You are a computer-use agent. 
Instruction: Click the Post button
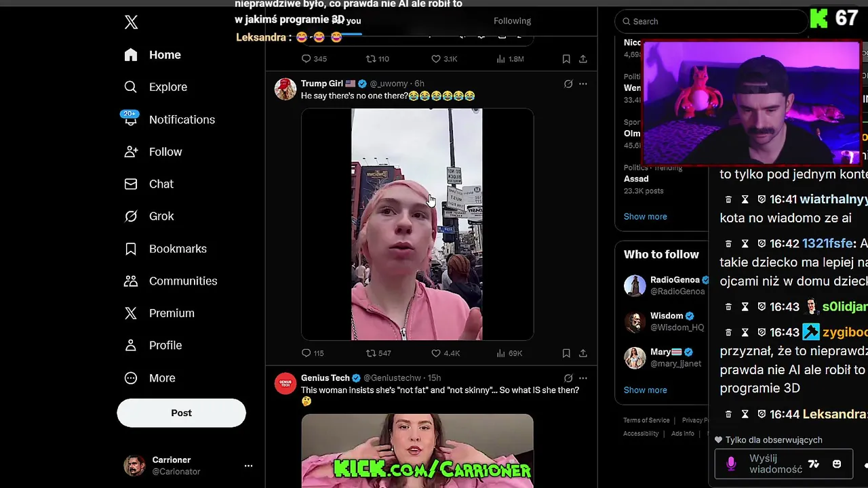[x=181, y=413]
